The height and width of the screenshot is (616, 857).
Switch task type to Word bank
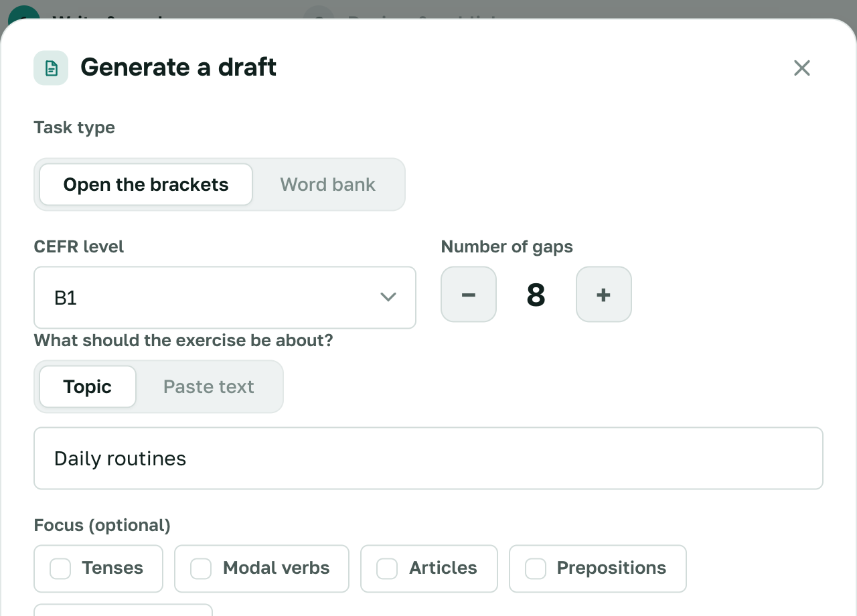(x=327, y=185)
